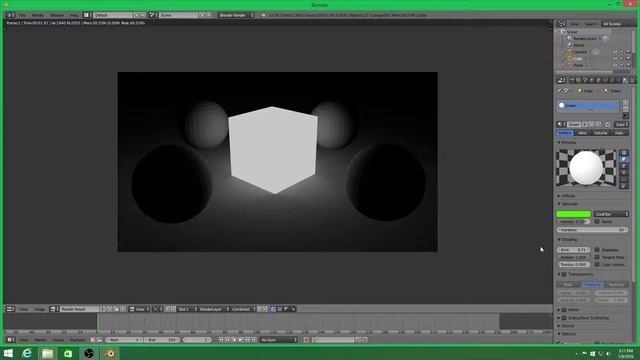Select the Surface material type tab
This screenshot has height=360, width=640.
(565, 133)
